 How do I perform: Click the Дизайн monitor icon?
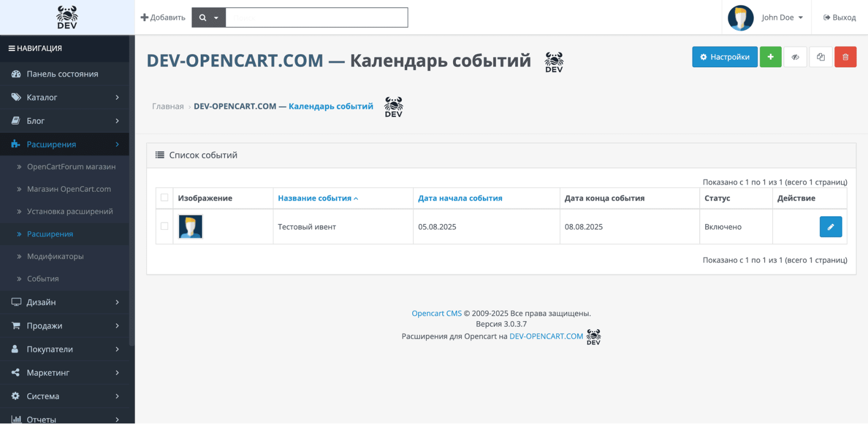point(16,302)
